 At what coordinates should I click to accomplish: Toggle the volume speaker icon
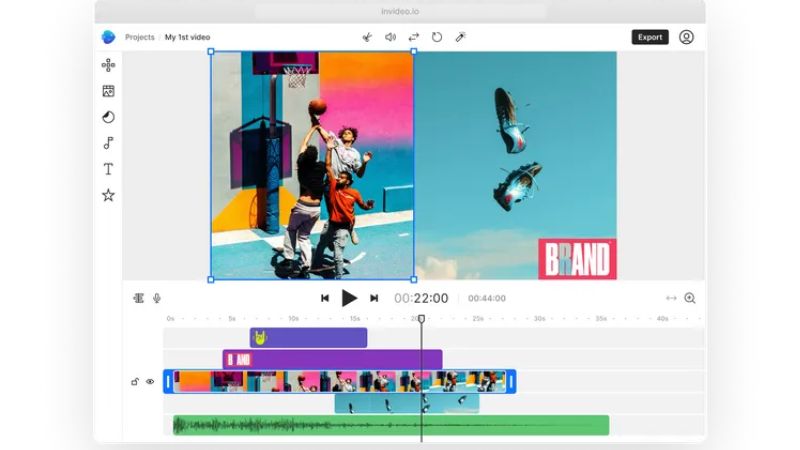(390, 37)
